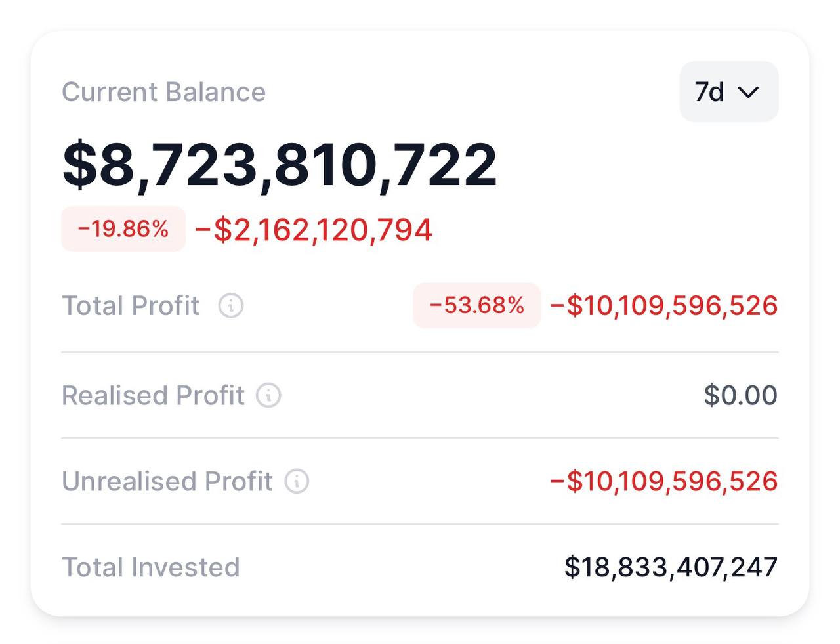Click the chevron arrow next to 7d
This screenshot has width=840, height=644.
[748, 93]
